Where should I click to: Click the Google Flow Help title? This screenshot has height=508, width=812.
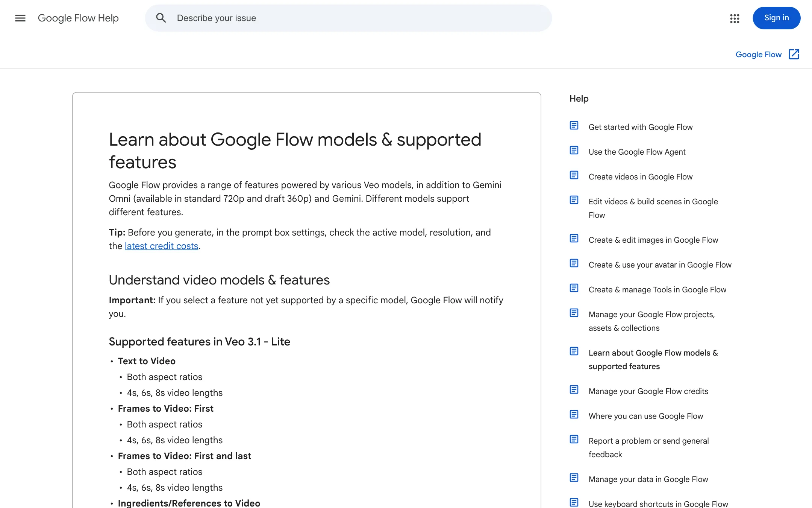click(78, 18)
